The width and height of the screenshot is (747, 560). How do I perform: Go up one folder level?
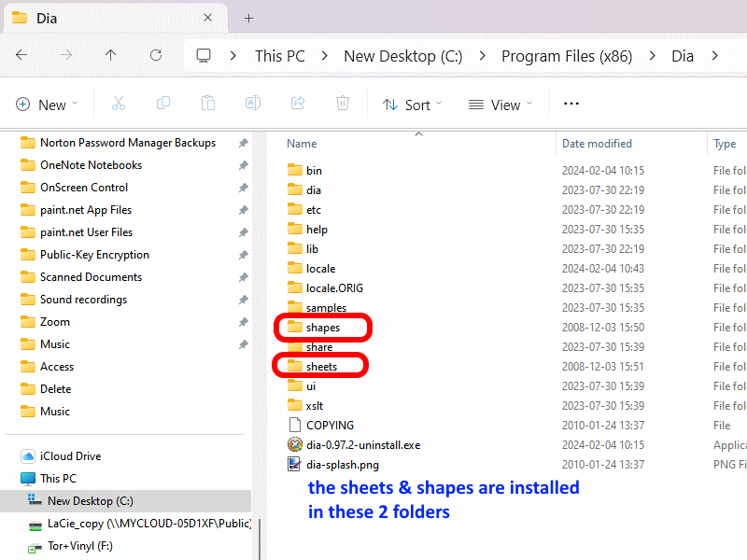(x=110, y=55)
